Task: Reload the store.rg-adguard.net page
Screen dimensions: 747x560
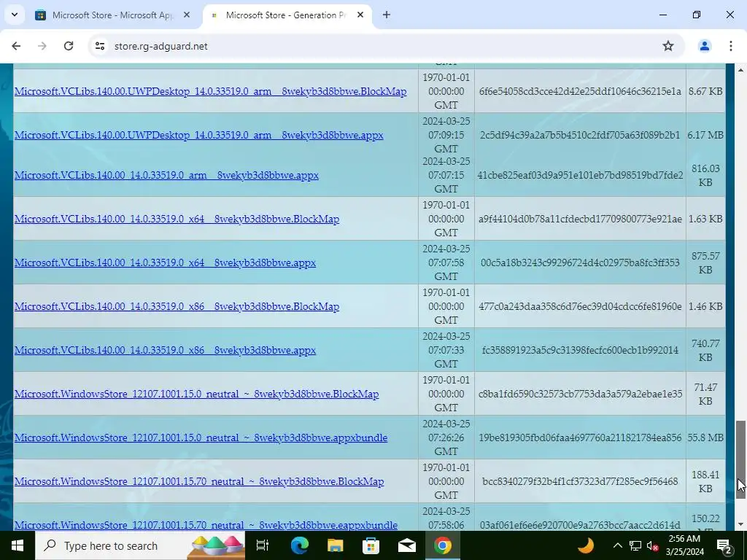Action: coord(69,46)
